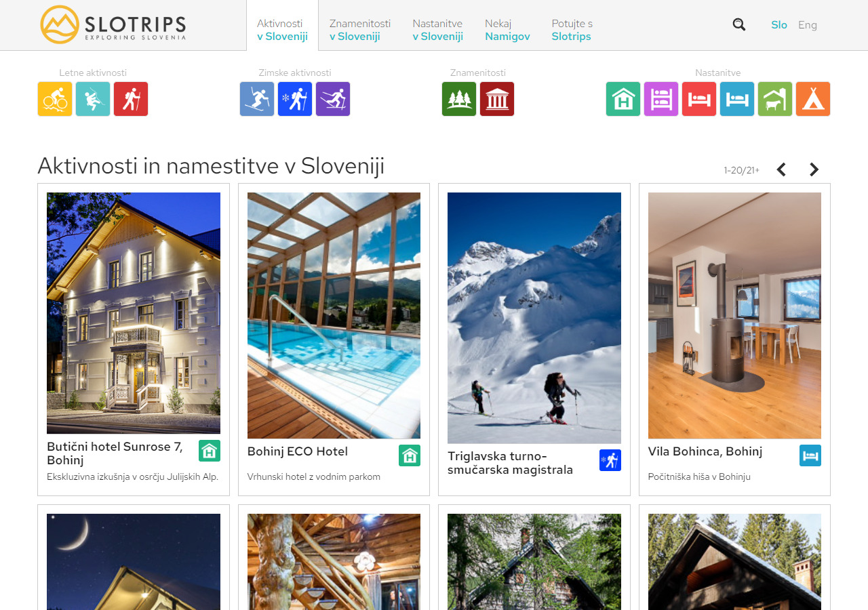Go to next results page arrow

coord(814,169)
